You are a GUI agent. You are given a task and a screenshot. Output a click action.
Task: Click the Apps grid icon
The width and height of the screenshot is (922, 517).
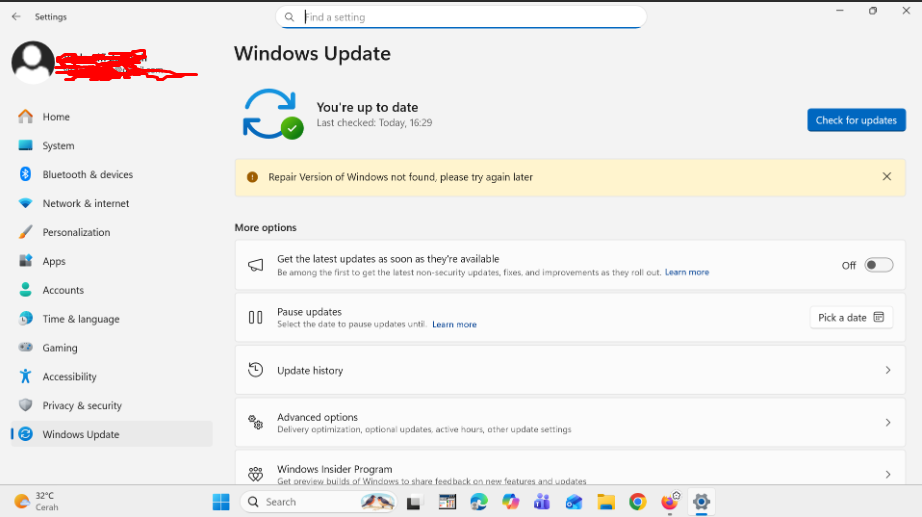(25, 261)
